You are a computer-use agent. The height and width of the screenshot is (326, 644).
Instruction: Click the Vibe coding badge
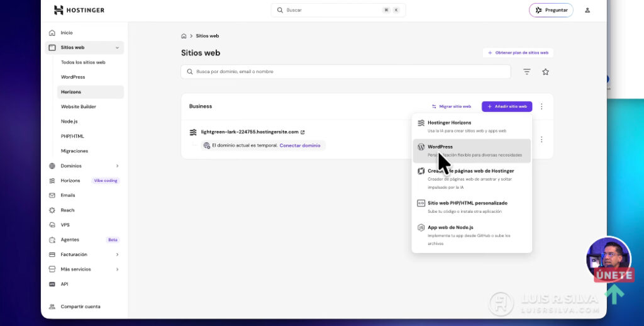[x=106, y=181]
